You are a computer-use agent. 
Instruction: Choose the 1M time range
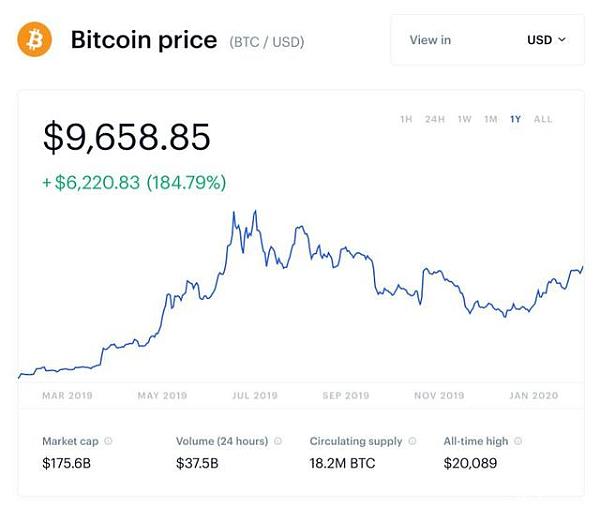(491, 119)
